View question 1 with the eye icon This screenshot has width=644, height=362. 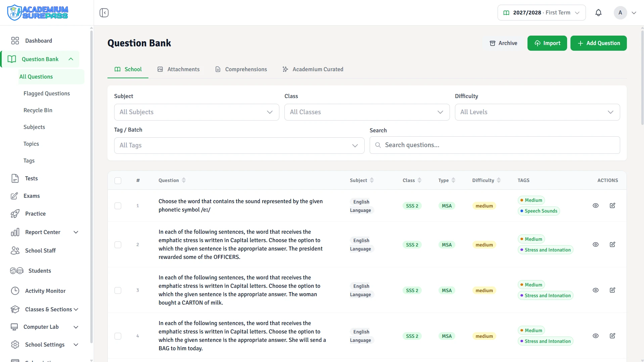(x=596, y=206)
